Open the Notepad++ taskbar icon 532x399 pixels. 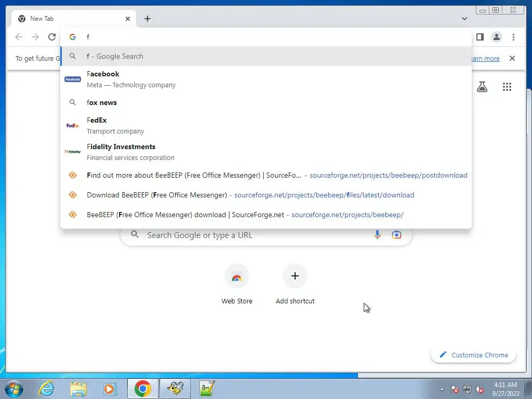coord(207,389)
